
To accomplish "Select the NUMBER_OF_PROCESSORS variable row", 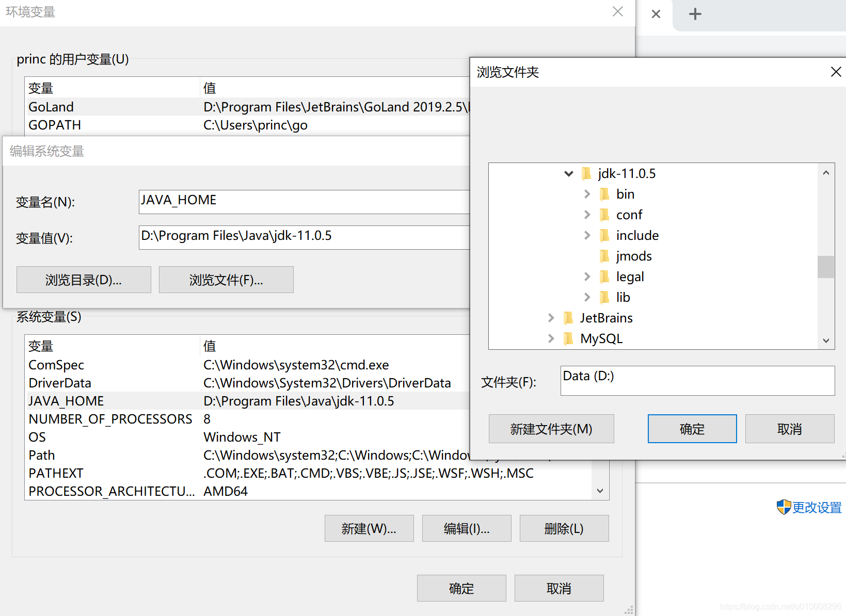I will 248,419.
